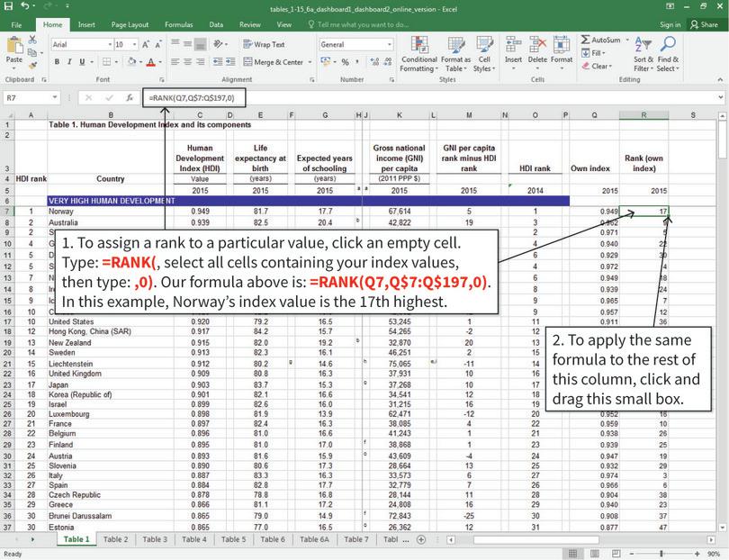Toggle bold formatting
729x560 pixels.
click(55, 63)
